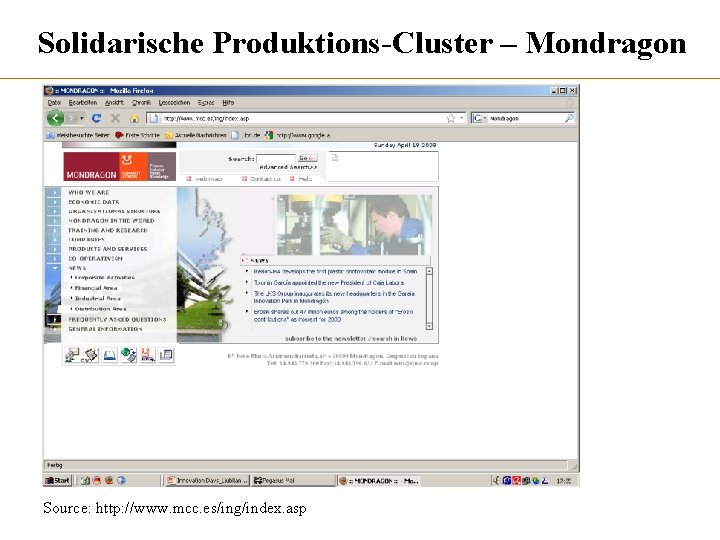
Task: Open GENERAL INFORMATION item
Action: [105, 329]
